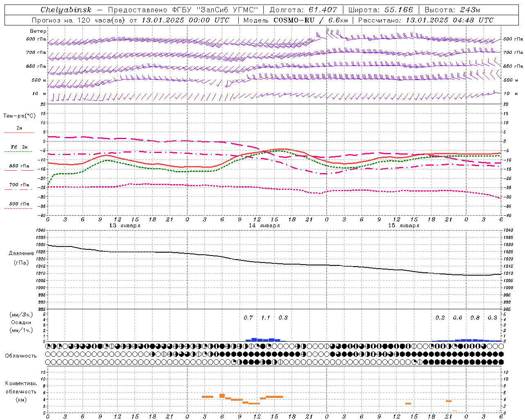This screenshot has height=420, width=525.
Task: Click the 15 января date label
Action: pos(404,226)
